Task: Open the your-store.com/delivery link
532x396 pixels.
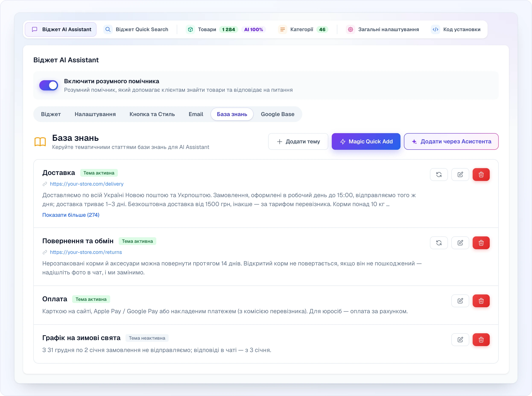Action: point(87,184)
